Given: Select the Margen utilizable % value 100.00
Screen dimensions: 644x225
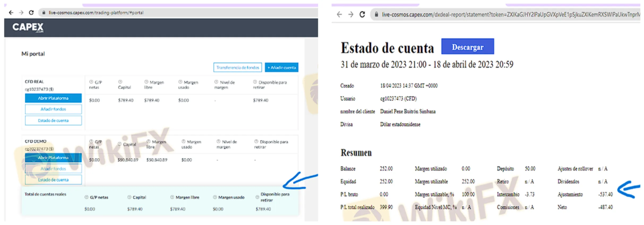Looking at the screenshot, I should point(468,194).
